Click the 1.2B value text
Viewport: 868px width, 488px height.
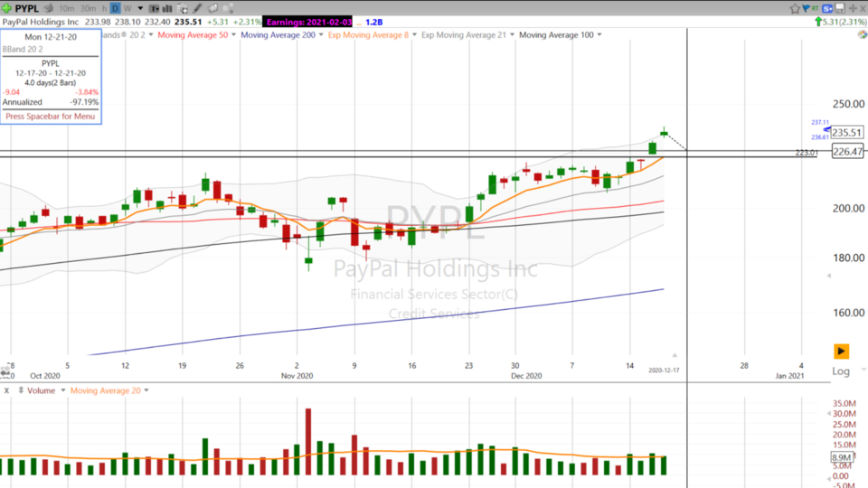pyautogui.click(x=374, y=22)
